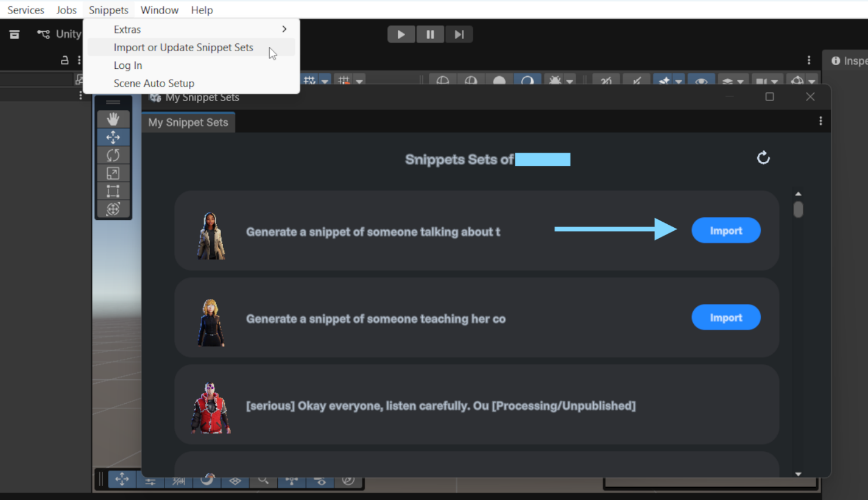Click the scrollbar up arrow in snippet list
Viewport: 868px width, 500px height.
coord(798,194)
